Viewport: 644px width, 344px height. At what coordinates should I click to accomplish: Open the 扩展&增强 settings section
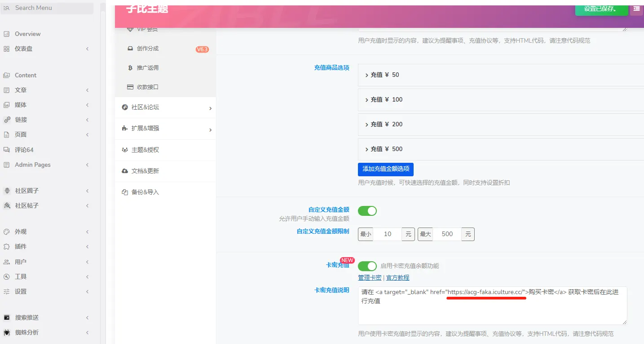165,129
